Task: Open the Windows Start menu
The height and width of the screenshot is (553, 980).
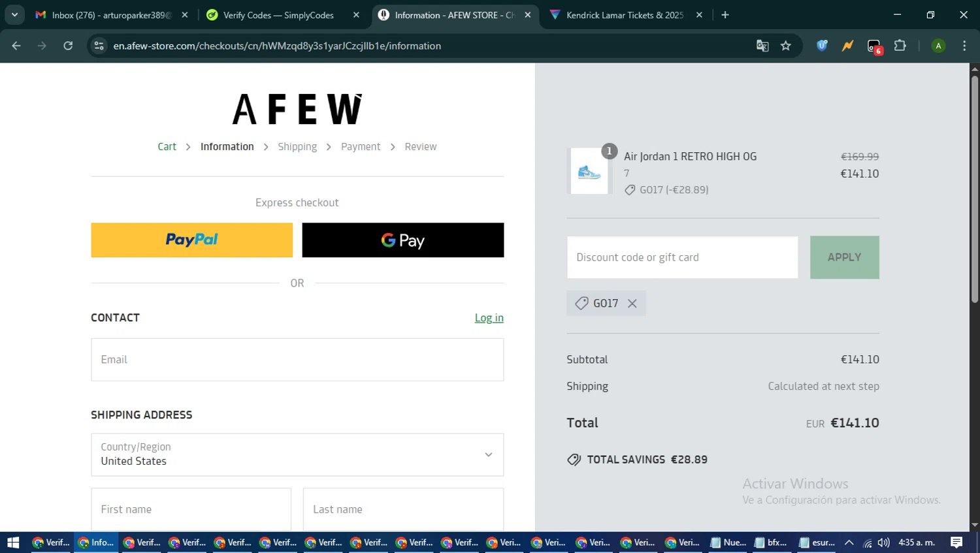Action: click(x=13, y=543)
